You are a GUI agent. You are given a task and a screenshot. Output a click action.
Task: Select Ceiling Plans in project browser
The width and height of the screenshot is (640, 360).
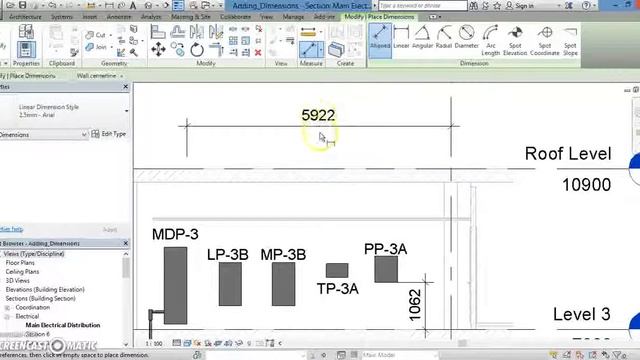coord(22,272)
